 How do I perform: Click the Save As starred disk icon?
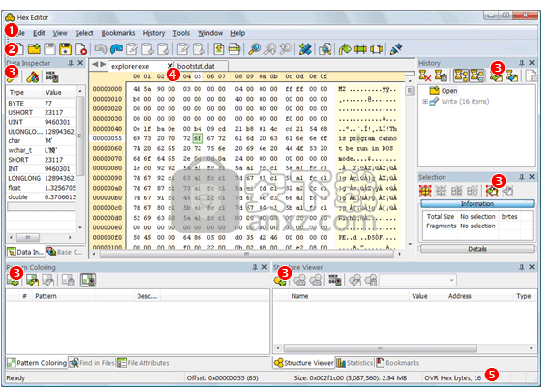pos(65,49)
